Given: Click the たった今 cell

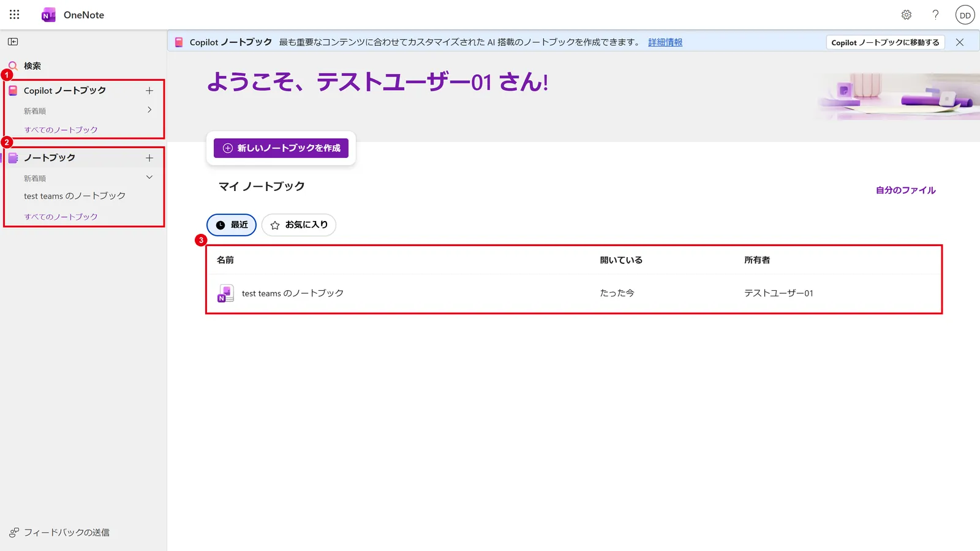Looking at the screenshot, I should pos(617,293).
